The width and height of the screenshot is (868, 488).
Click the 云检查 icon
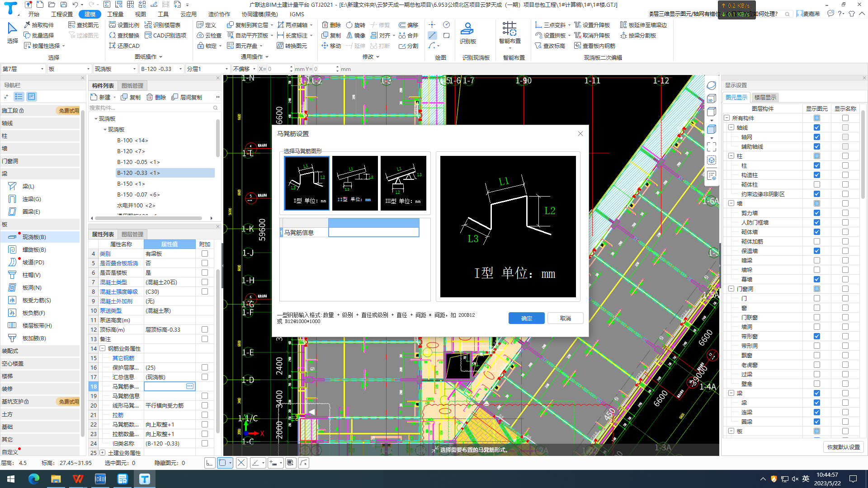tap(200, 35)
